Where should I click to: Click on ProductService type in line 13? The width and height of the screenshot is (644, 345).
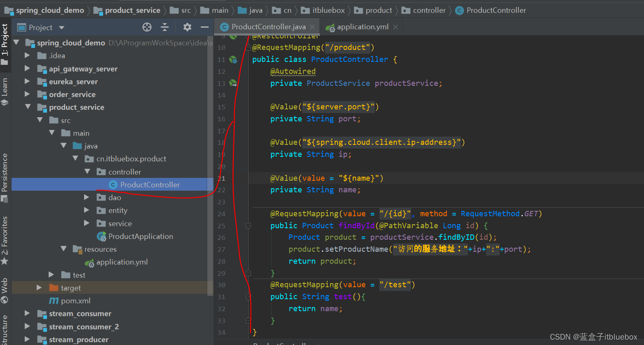point(338,83)
